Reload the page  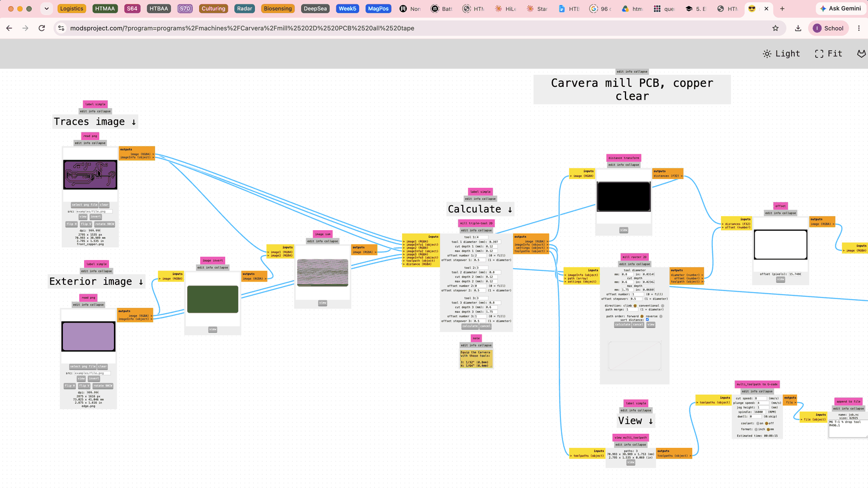click(42, 28)
